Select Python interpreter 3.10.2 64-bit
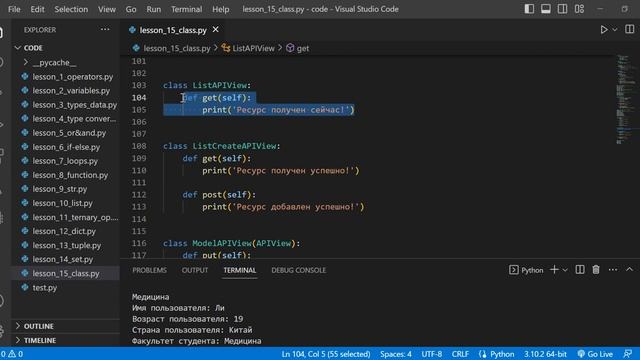The image size is (640, 360). tap(545, 354)
